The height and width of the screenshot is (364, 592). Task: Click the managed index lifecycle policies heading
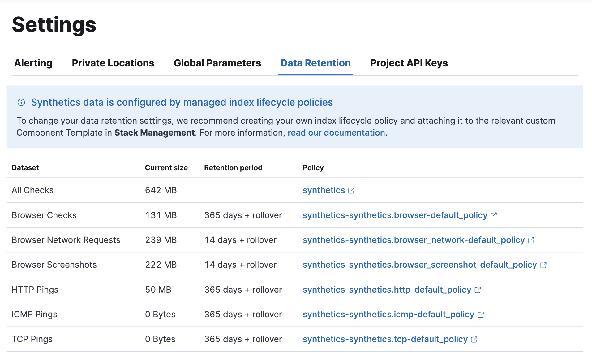click(182, 102)
